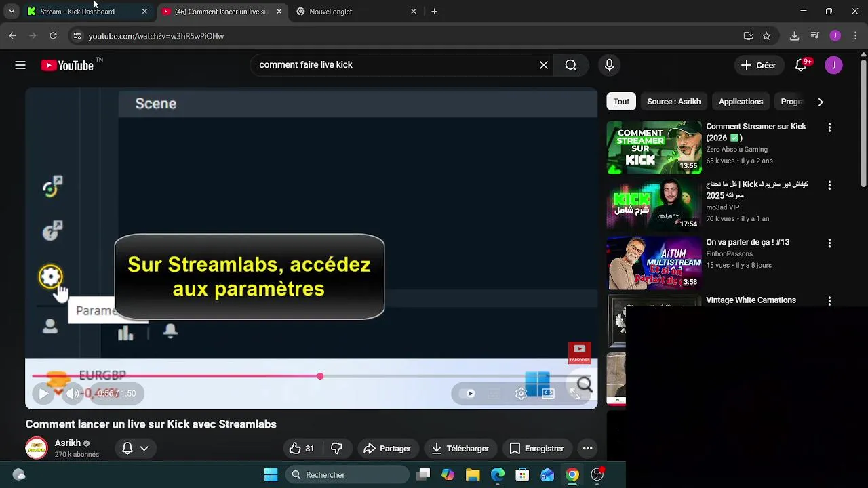Open YouTube notifications bell
Viewport: 868px width, 488px height.
point(801,65)
